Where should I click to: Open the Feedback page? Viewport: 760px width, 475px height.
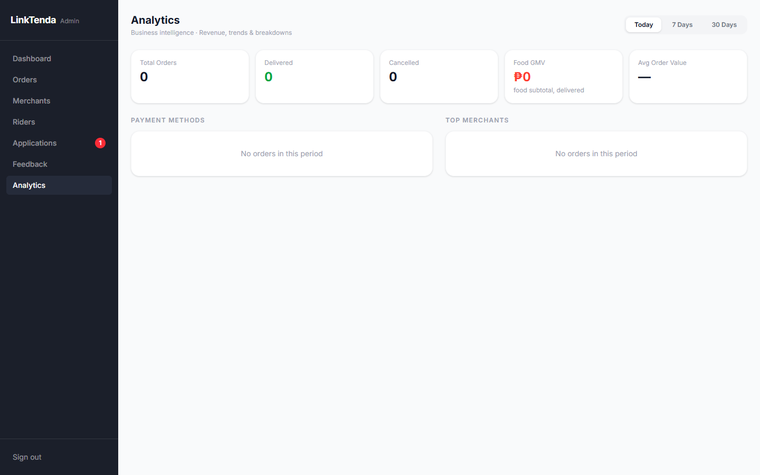59,164
